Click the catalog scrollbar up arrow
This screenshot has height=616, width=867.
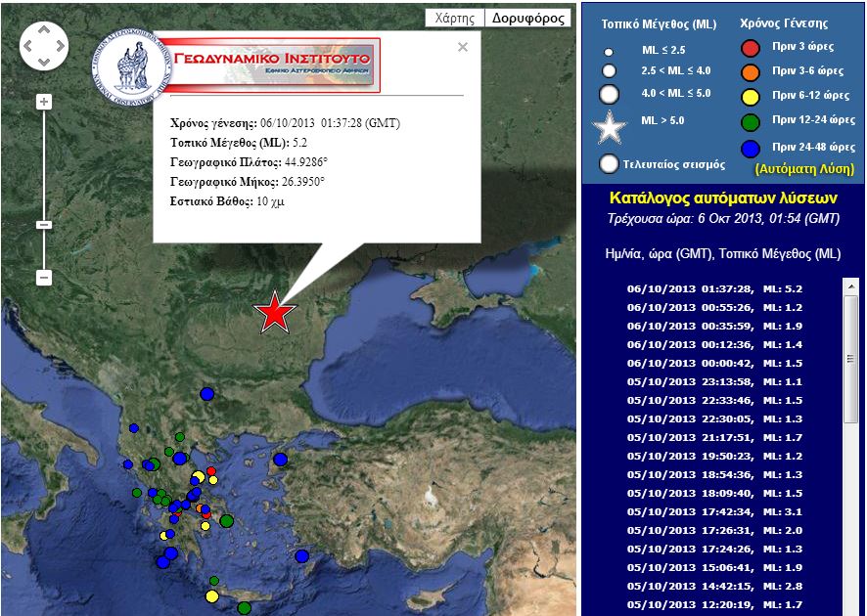(850, 285)
